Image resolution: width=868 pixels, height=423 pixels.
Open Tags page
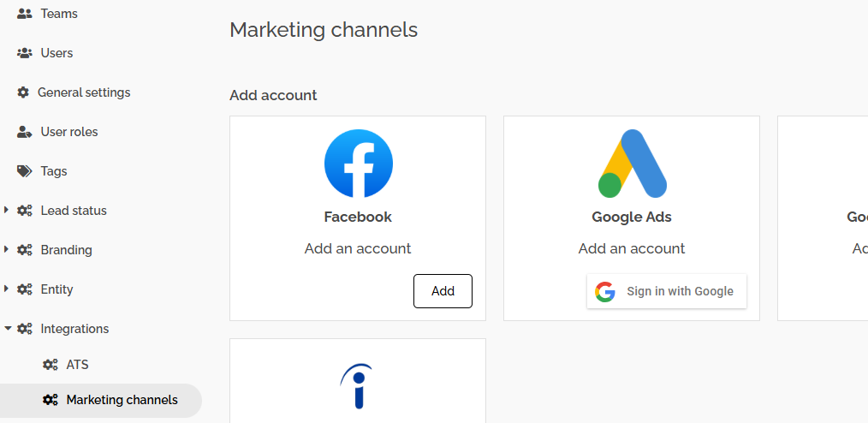[x=54, y=171]
